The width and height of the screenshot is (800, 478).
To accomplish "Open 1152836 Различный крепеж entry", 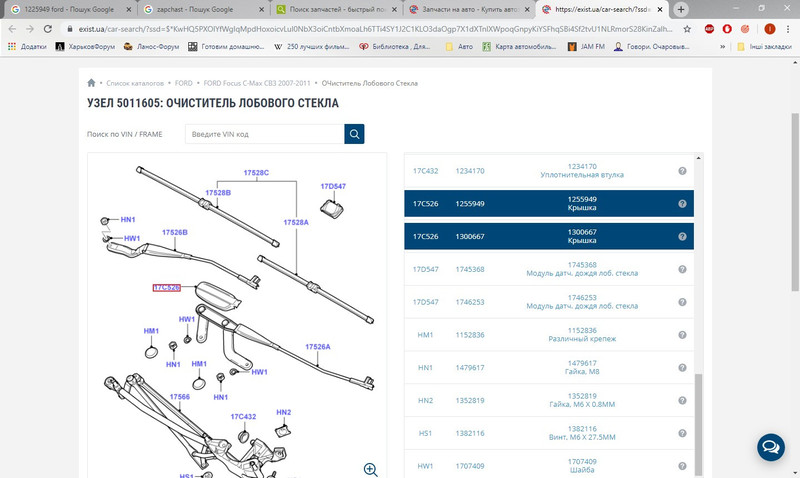I will tap(582, 335).
